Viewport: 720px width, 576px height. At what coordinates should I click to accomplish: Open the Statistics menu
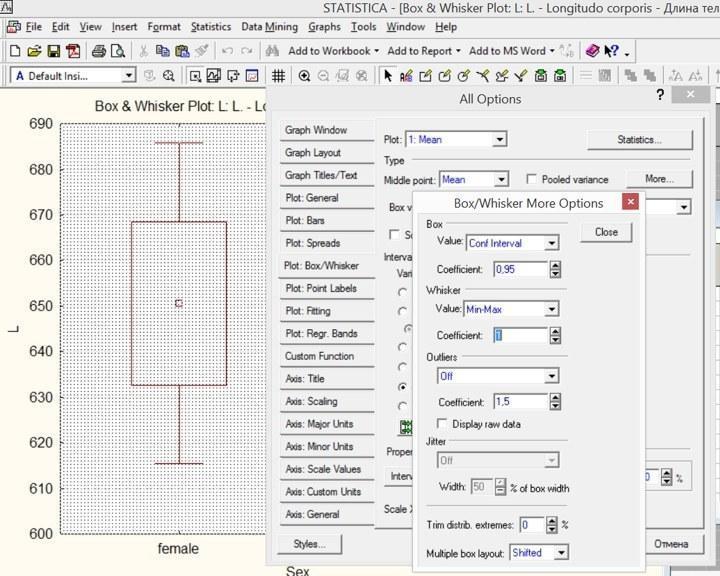(211, 27)
